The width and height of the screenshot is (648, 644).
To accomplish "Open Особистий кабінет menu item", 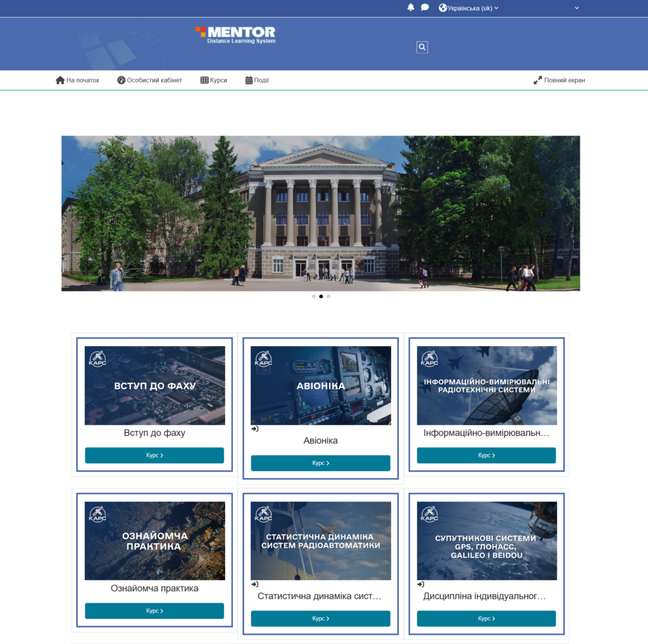I will [154, 80].
